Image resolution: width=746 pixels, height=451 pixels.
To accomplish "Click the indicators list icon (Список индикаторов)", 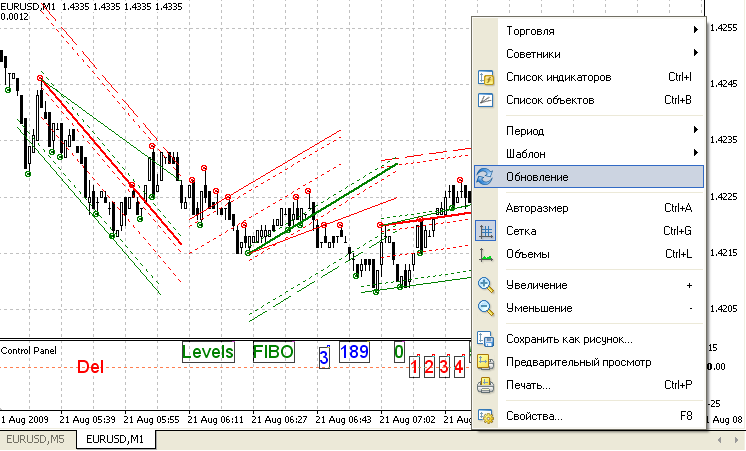I will [486, 77].
